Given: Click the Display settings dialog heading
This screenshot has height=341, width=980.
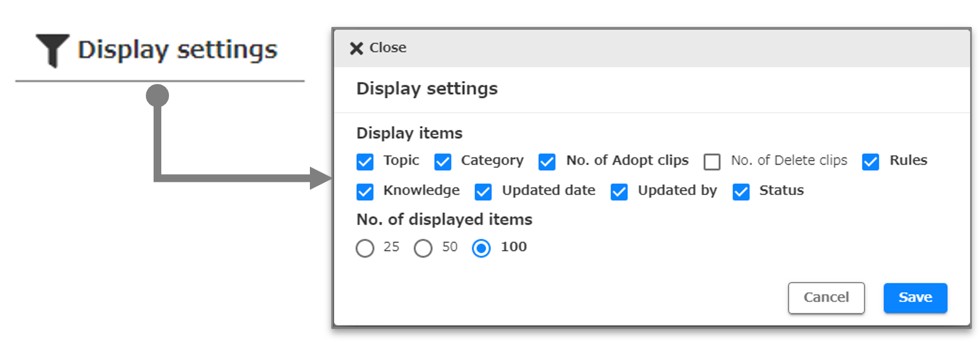Looking at the screenshot, I should [x=427, y=88].
